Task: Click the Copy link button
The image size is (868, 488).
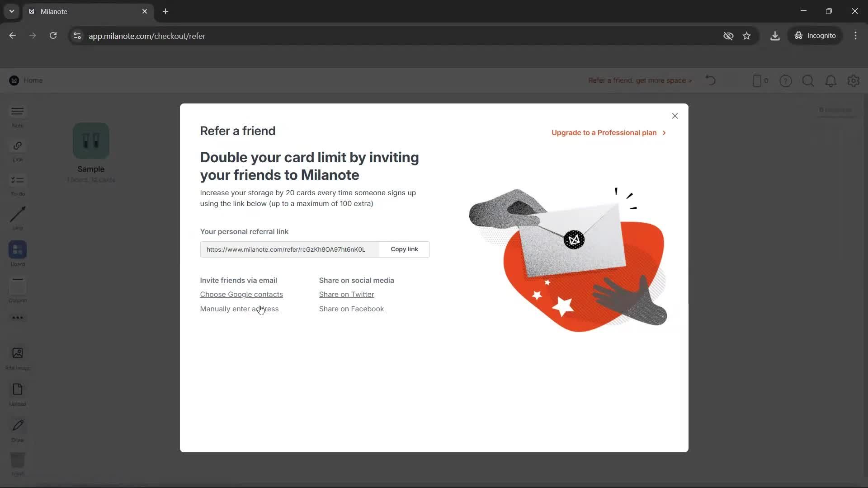Action: click(x=404, y=249)
